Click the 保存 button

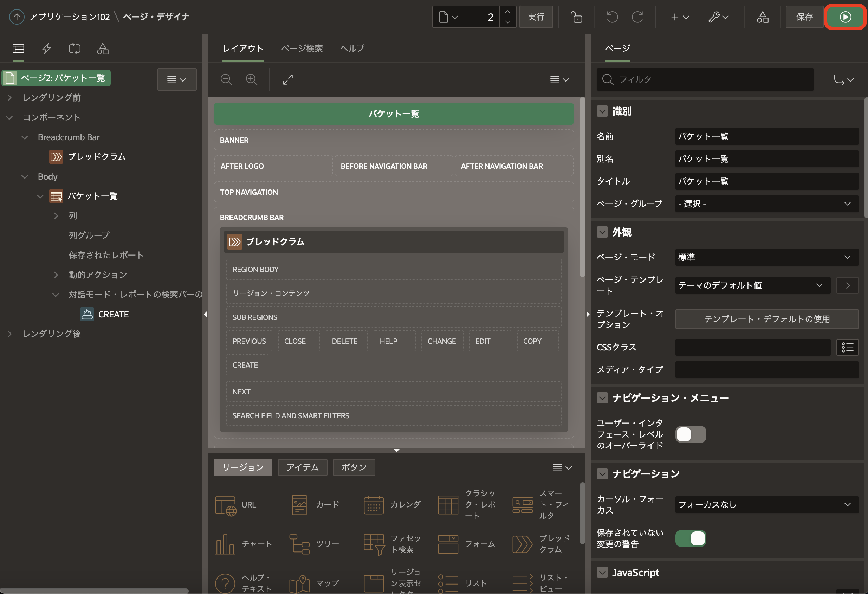click(804, 17)
